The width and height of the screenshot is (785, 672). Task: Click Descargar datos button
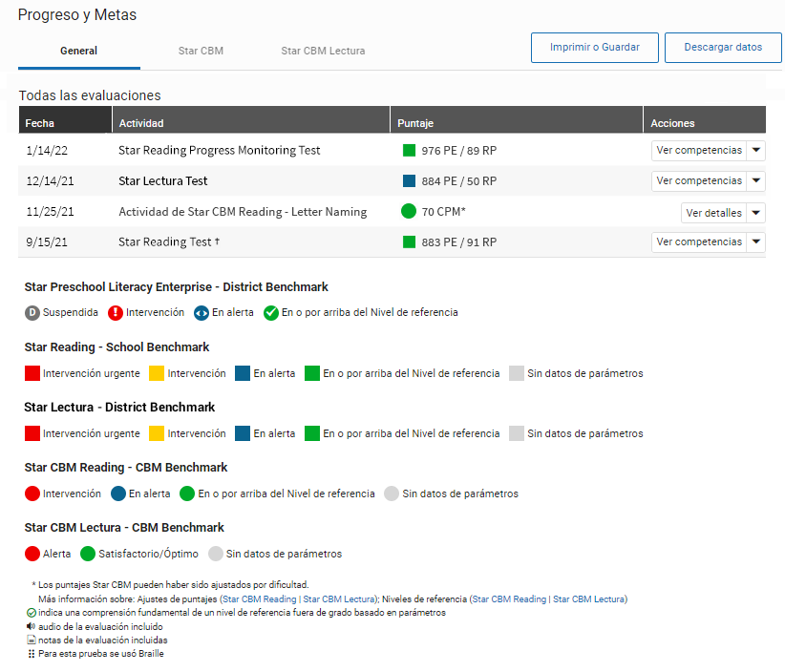[723, 48]
